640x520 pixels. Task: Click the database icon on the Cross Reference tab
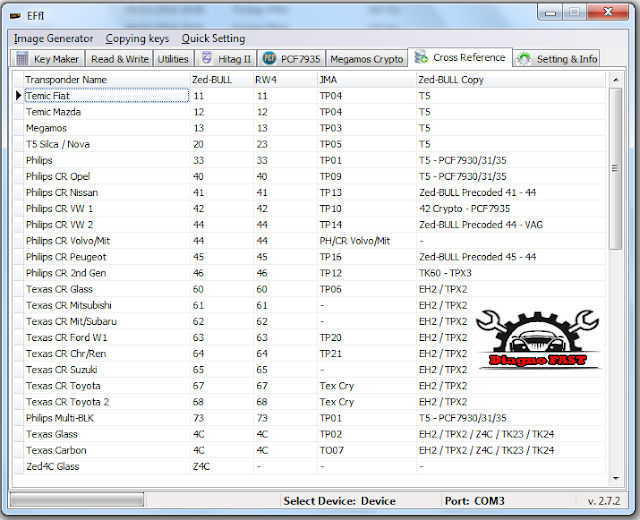tap(421, 57)
